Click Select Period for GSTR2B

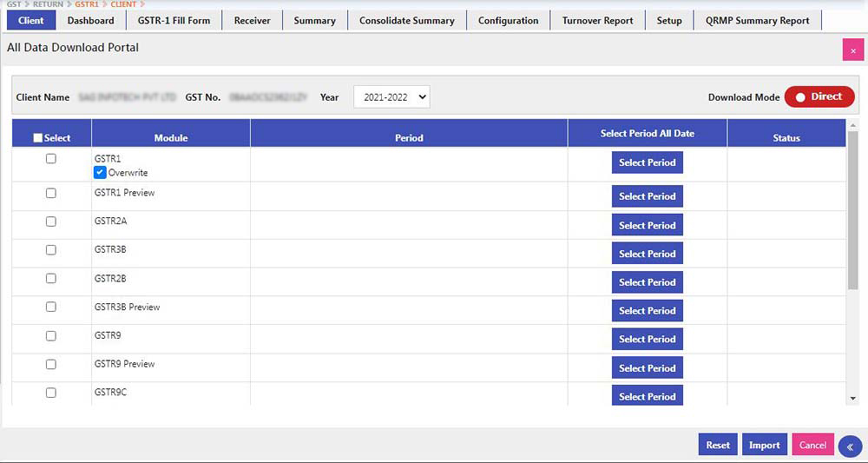[x=647, y=282]
